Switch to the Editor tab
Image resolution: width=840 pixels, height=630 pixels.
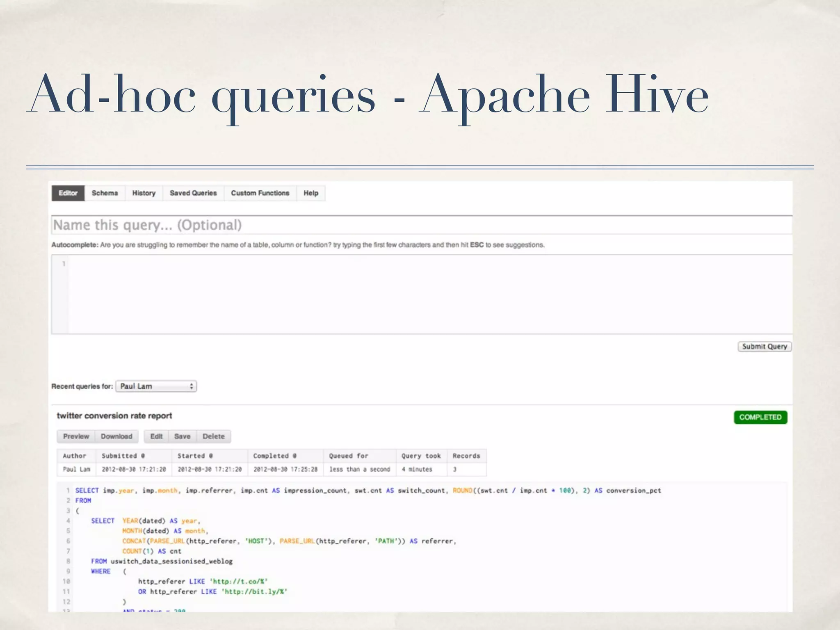[68, 193]
